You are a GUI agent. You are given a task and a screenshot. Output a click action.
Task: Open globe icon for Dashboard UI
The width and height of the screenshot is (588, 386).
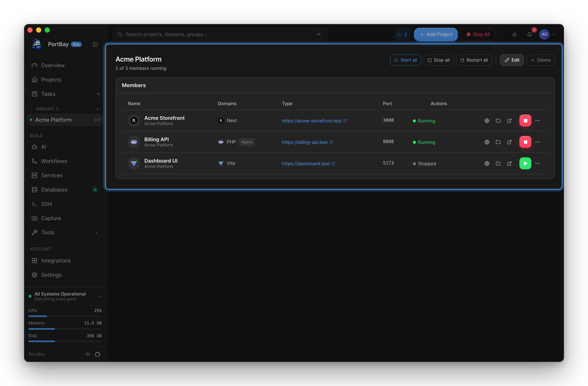coord(487,163)
